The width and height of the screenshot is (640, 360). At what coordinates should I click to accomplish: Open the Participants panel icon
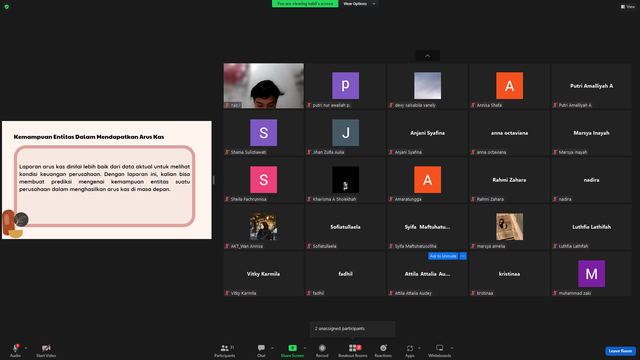[x=224, y=348]
